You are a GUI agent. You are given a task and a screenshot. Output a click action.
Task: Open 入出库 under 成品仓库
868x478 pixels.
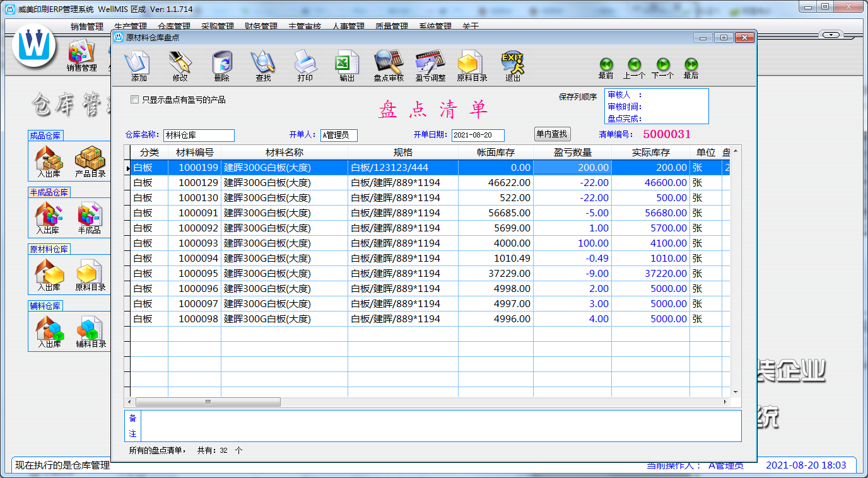pyautogui.click(x=49, y=162)
